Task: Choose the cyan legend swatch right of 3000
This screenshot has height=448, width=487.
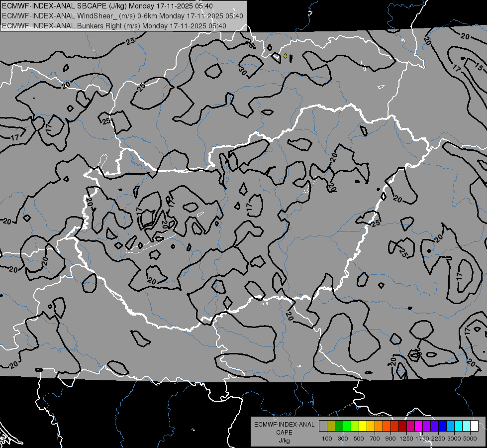Action: click(459, 426)
